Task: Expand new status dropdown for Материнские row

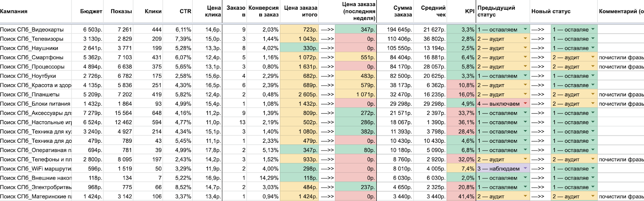Action: click(593, 197)
